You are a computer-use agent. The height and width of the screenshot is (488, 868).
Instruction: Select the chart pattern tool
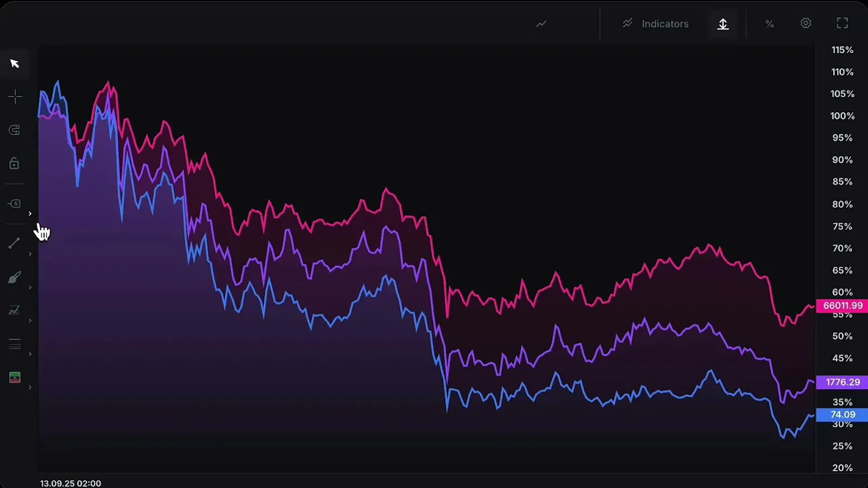[x=15, y=310]
